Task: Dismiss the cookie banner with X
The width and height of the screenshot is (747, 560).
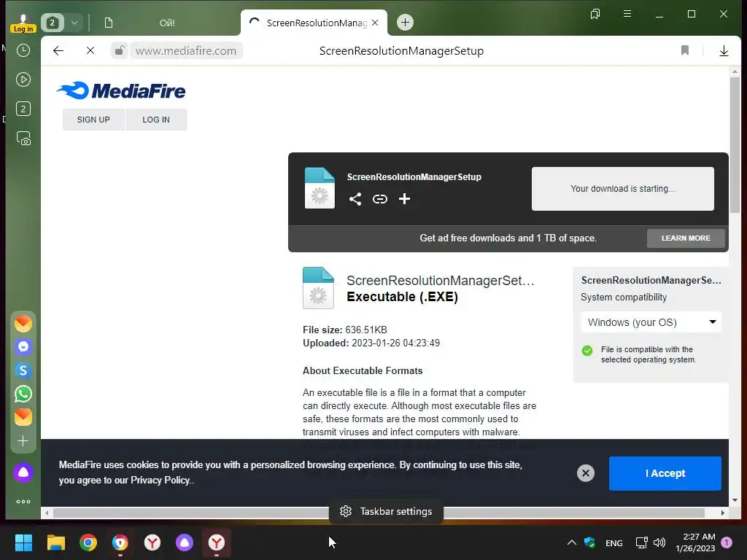Action: [586, 472]
